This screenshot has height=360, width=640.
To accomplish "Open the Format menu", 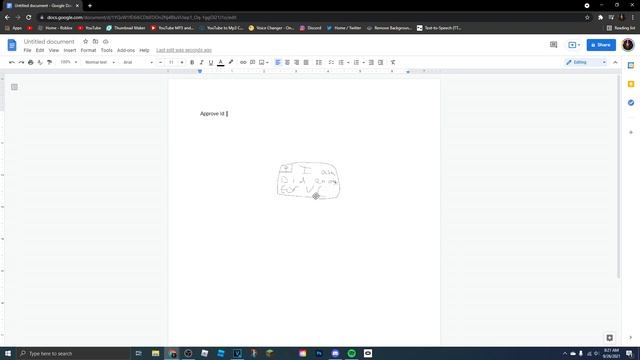I will [88, 50].
